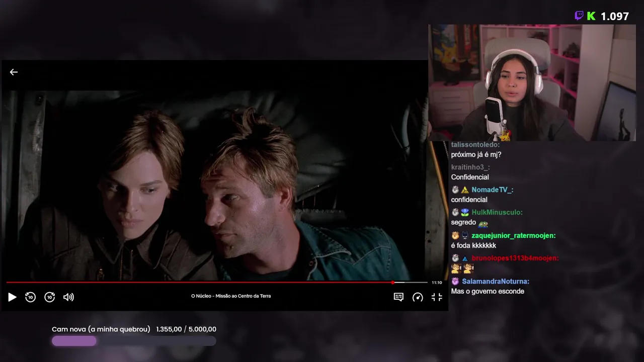Click the emote after the word segredo
This screenshot has width=644, height=362.
point(483,223)
